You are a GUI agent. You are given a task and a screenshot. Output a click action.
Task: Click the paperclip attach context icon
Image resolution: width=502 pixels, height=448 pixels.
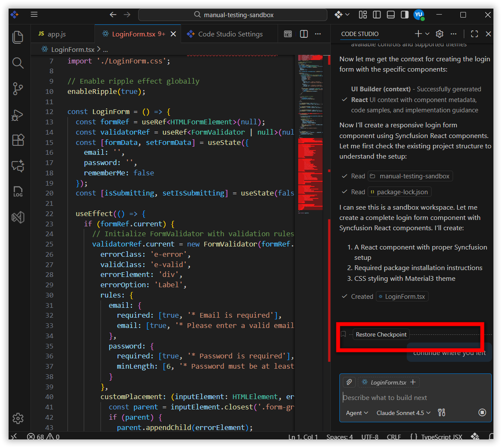pos(349,382)
